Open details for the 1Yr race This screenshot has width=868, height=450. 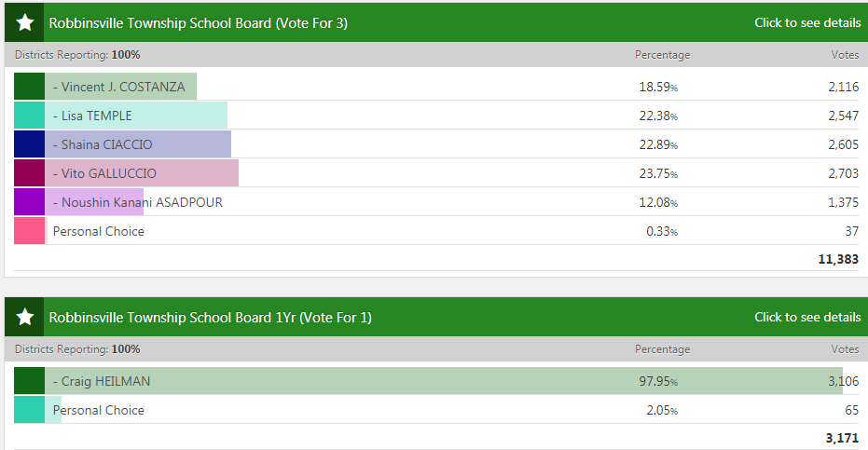(807, 318)
